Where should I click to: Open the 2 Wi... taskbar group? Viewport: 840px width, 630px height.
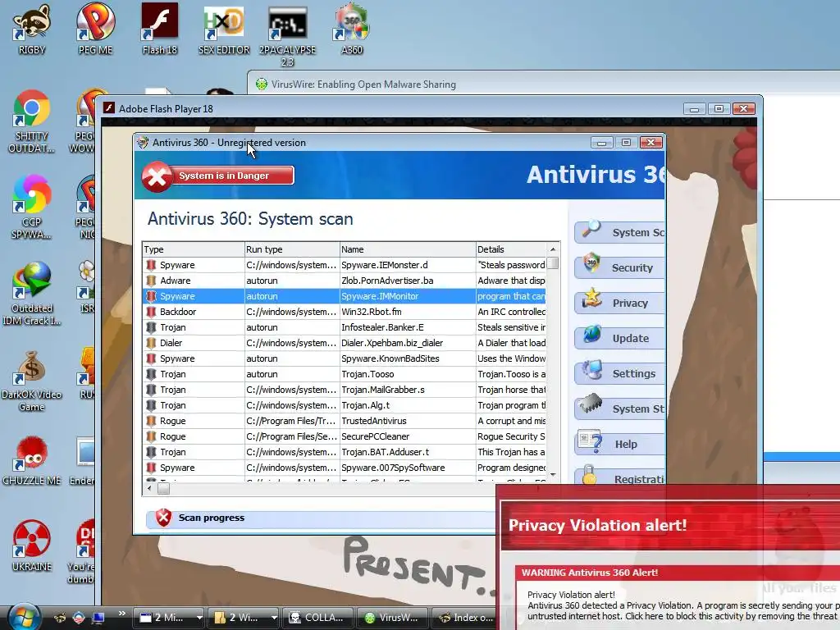coord(244,618)
